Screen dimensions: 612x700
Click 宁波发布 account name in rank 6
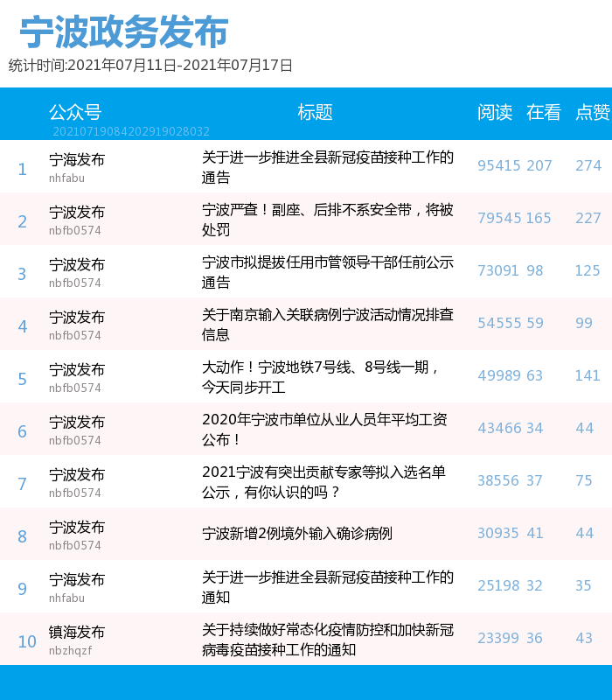click(x=77, y=422)
